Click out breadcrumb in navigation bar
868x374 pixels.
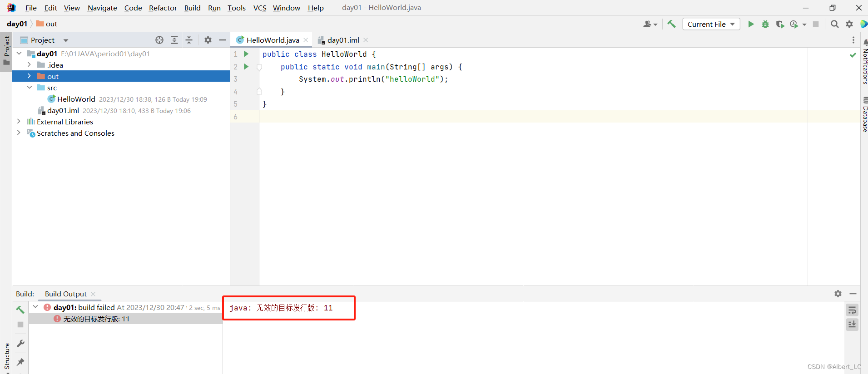[47, 24]
